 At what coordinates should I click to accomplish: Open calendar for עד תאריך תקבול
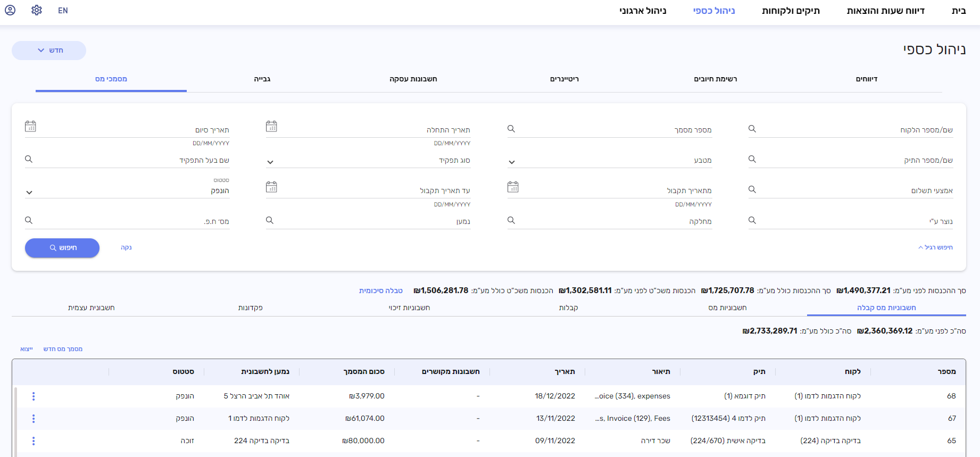[271, 187]
